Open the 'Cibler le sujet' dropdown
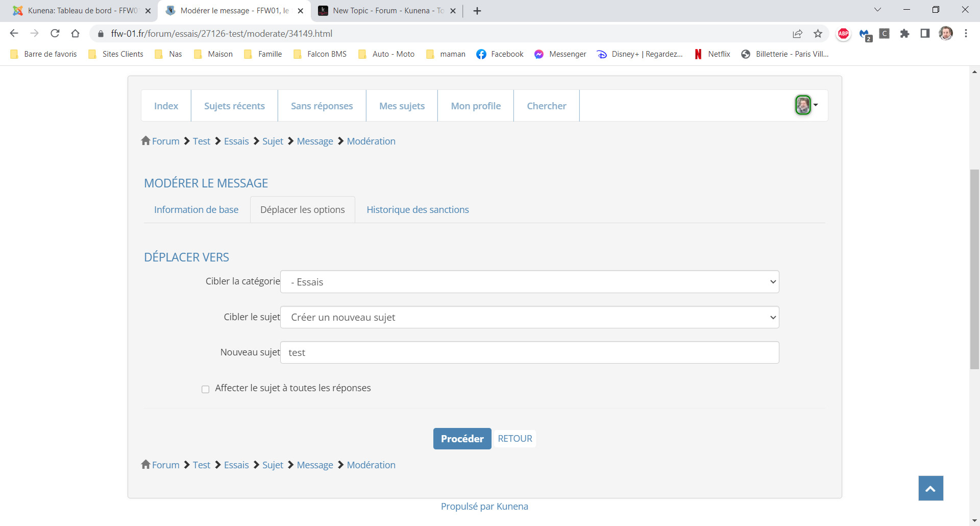Image resolution: width=980 pixels, height=526 pixels. (529, 317)
